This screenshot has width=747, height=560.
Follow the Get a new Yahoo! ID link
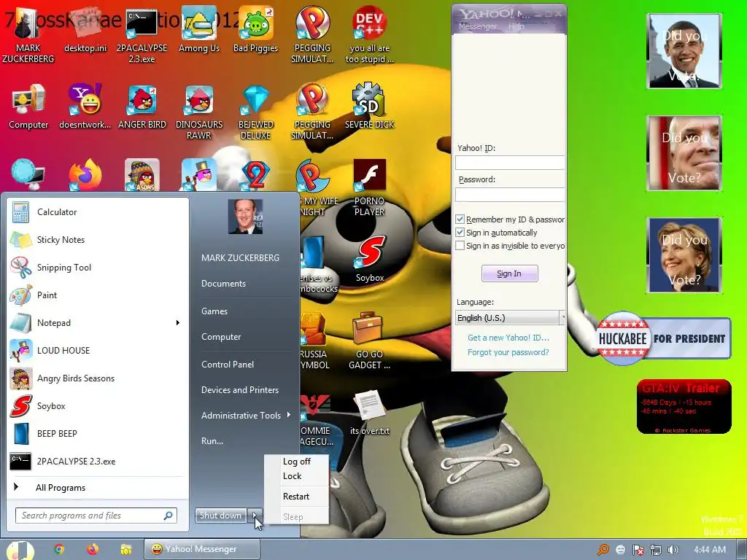coord(508,338)
